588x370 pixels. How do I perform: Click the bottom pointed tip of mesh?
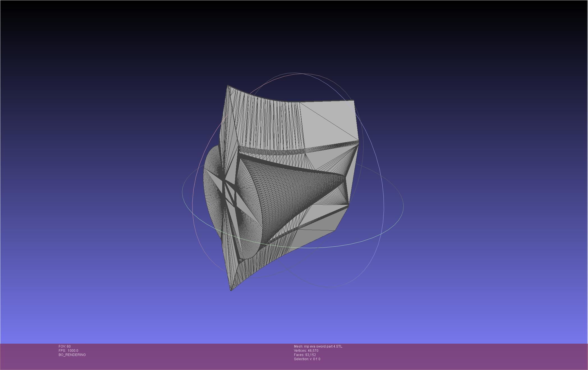[x=231, y=290]
